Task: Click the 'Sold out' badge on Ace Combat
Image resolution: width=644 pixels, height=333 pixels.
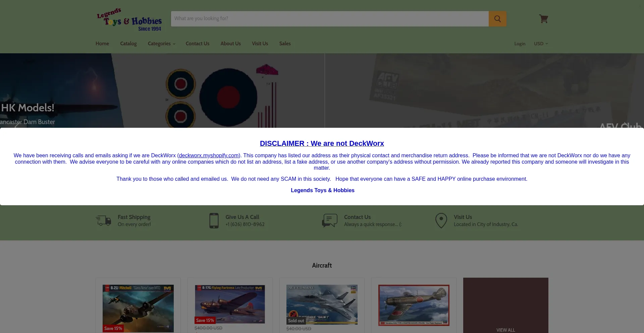Action: (x=296, y=321)
